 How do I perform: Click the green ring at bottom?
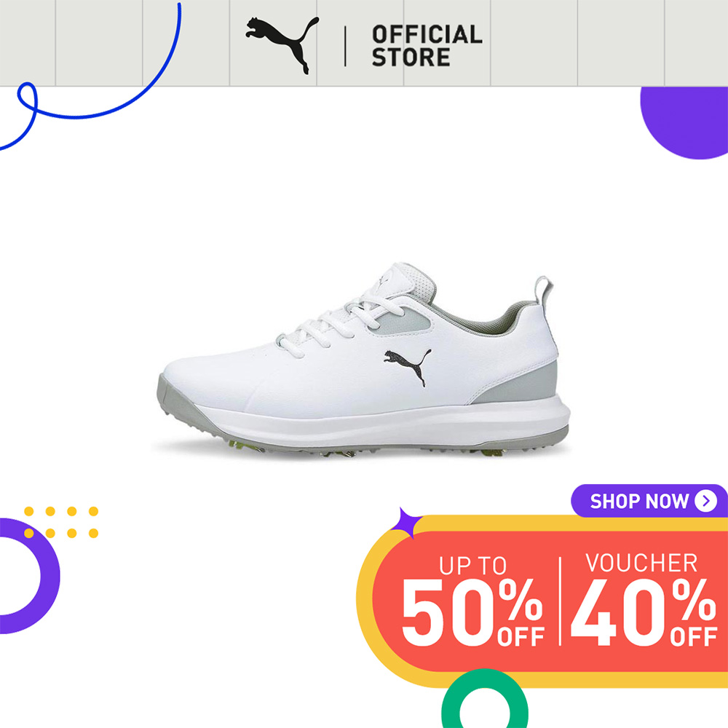click(485, 699)
